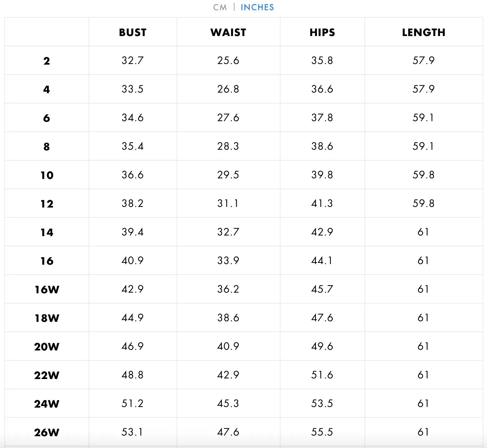Click the HIPS column header

[322, 32]
